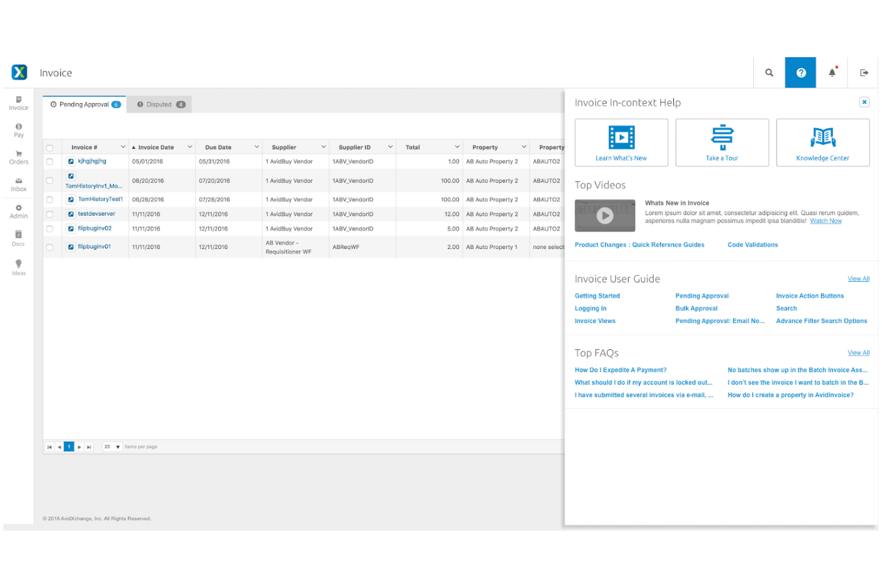The width and height of the screenshot is (882, 588).
Task: Tick the checkbox for testdevserver row
Action: [50, 214]
